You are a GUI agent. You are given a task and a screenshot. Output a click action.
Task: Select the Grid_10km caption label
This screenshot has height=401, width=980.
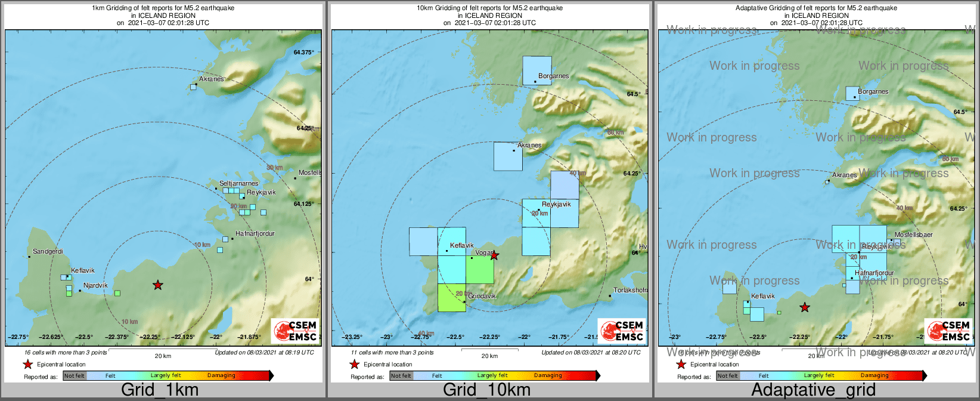(486, 390)
